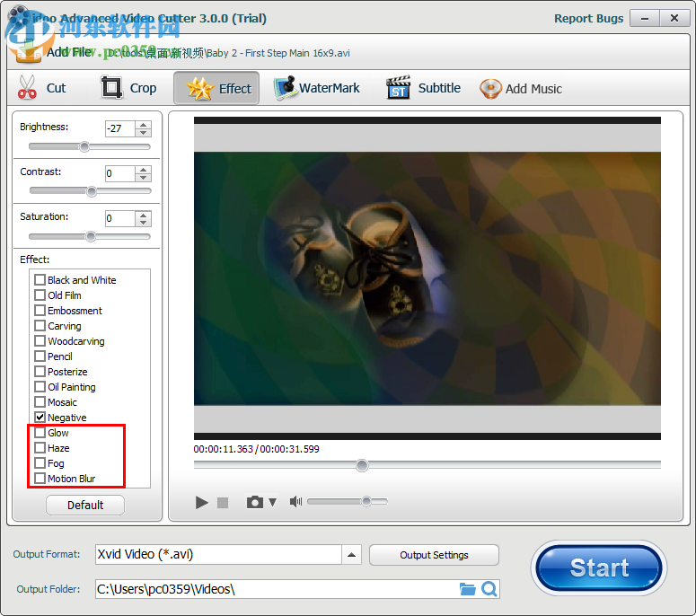The image size is (696, 616).
Task: Click the Report Bugs link
Action: [x=588, y=18]
